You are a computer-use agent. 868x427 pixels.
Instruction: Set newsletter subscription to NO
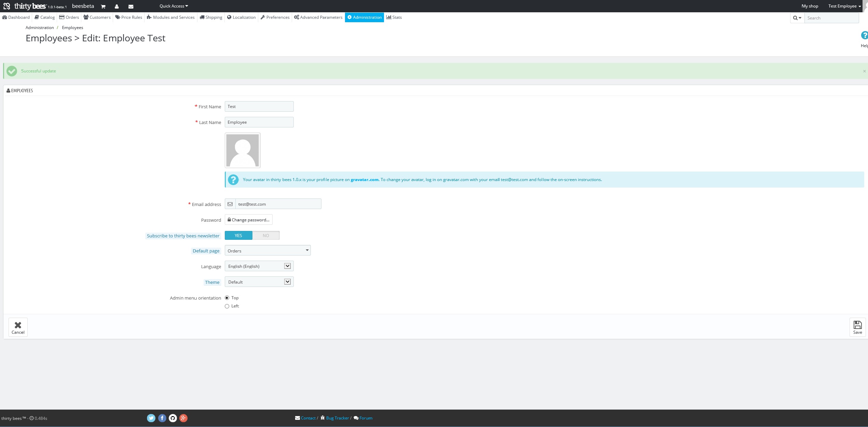point(266,236)
